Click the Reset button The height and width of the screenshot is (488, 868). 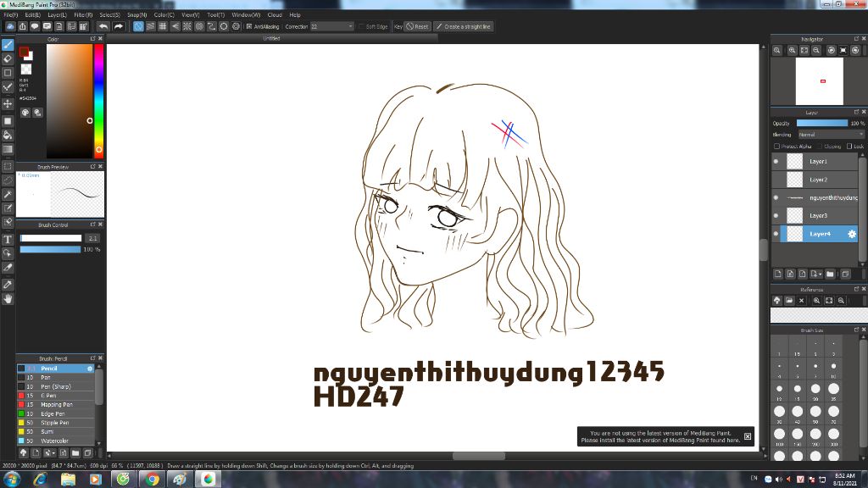click(x=417, y=26)
